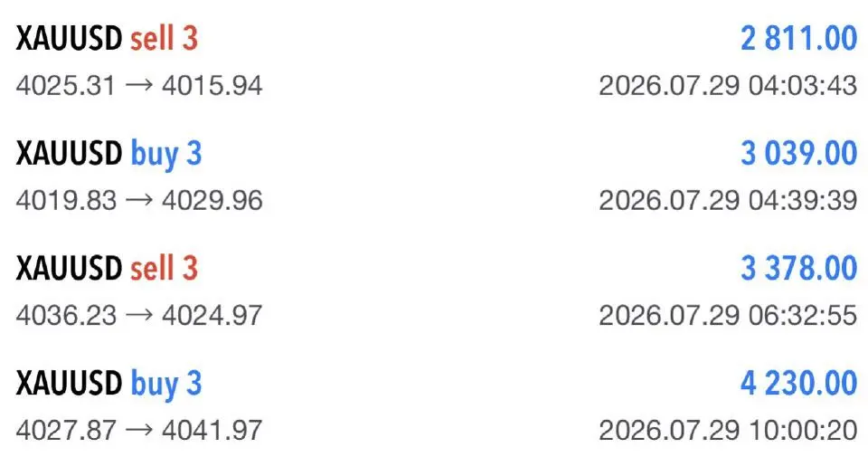
Task: Click the price range 4027.87 → 4041.97
Action: pos(139,430)
